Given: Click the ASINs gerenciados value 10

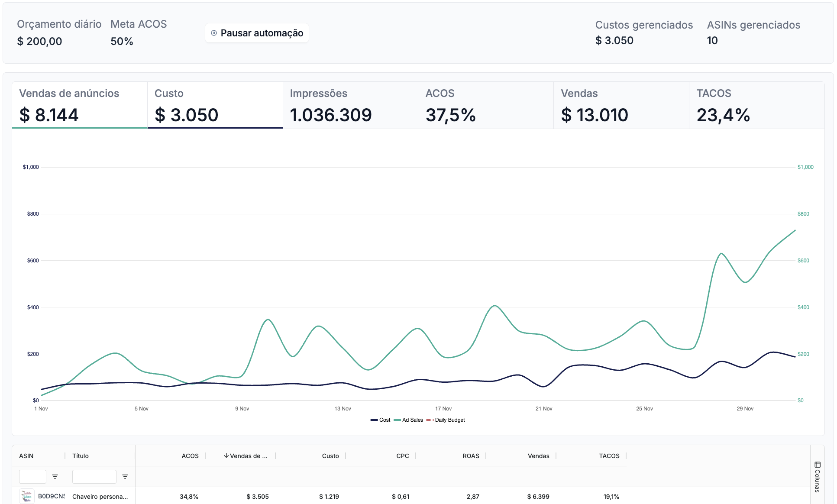Looking at the screenshot, I should tap(712, 40).
